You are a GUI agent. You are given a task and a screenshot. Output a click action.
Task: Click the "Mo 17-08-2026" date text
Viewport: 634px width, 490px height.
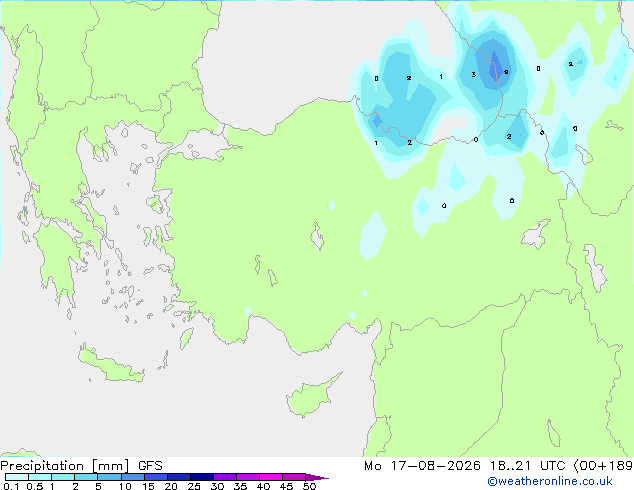[422, 466]
